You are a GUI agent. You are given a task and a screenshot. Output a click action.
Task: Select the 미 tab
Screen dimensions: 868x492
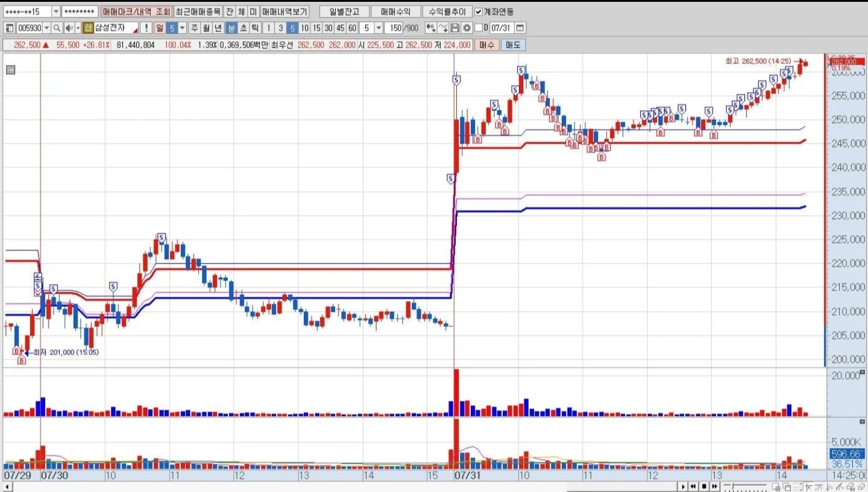click(x=253, y=11)
